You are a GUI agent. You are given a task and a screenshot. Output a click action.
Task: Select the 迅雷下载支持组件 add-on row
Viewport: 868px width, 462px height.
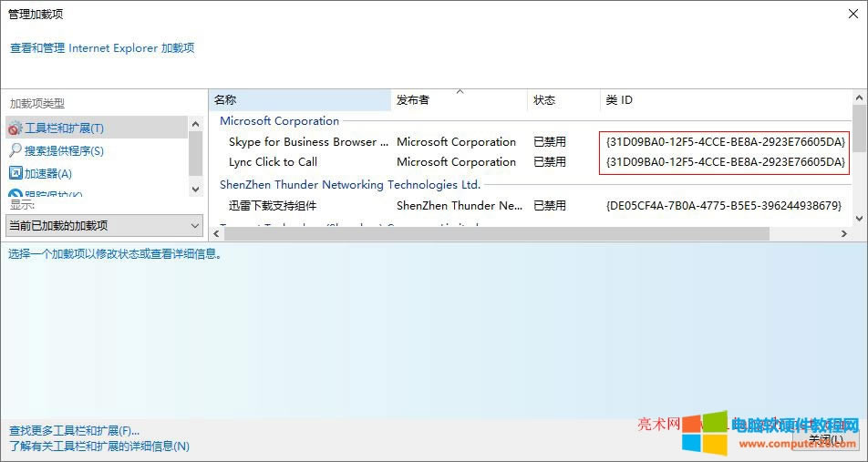coord(272,206)
